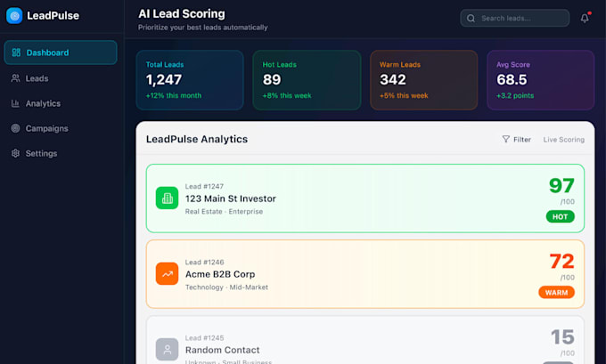Click the LeadPulse Analytics heading
The width and height of the screenshot is (606, 364).
point(197,139)
